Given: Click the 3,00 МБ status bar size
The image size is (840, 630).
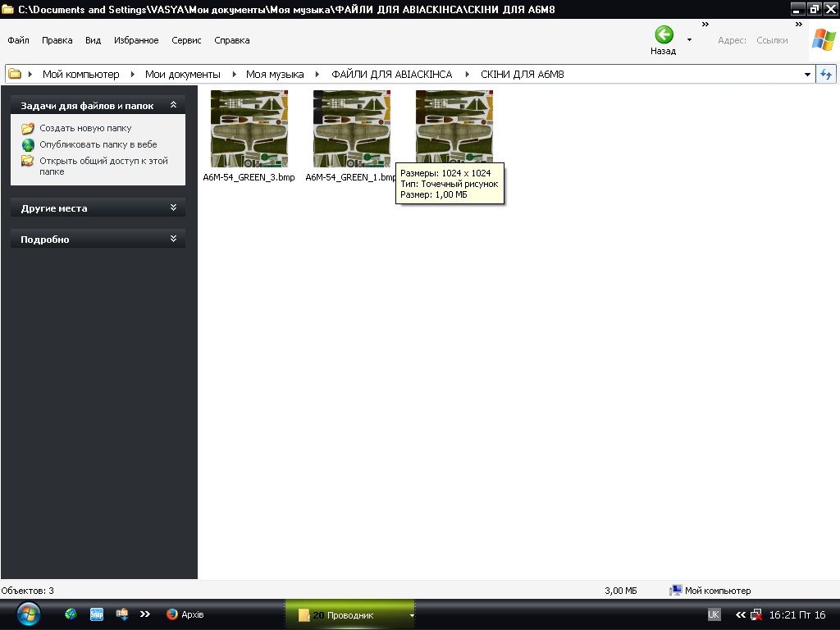Looking at the screenshot, I should click(x=621, y=591).
